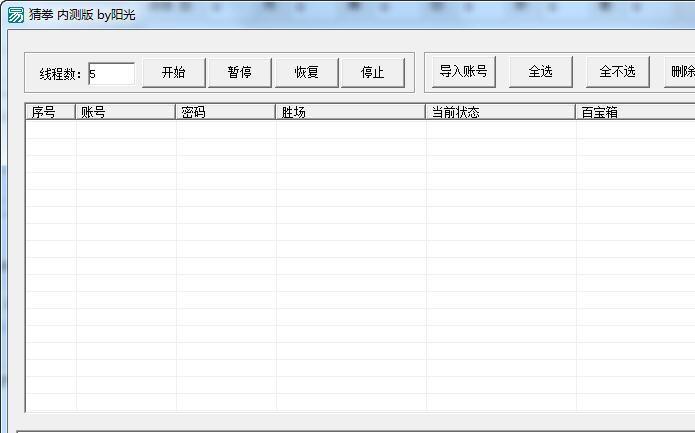Click the 账号 column header
The image size is (695, 433).
pyautogui.click(x=125, y=112)
